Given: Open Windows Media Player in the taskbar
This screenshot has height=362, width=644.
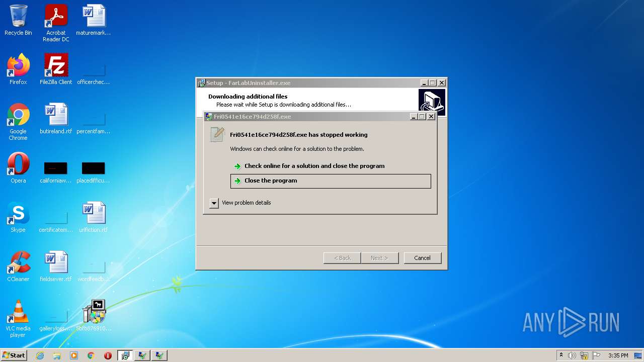Looking at the screenshot, I should point(74,355).
